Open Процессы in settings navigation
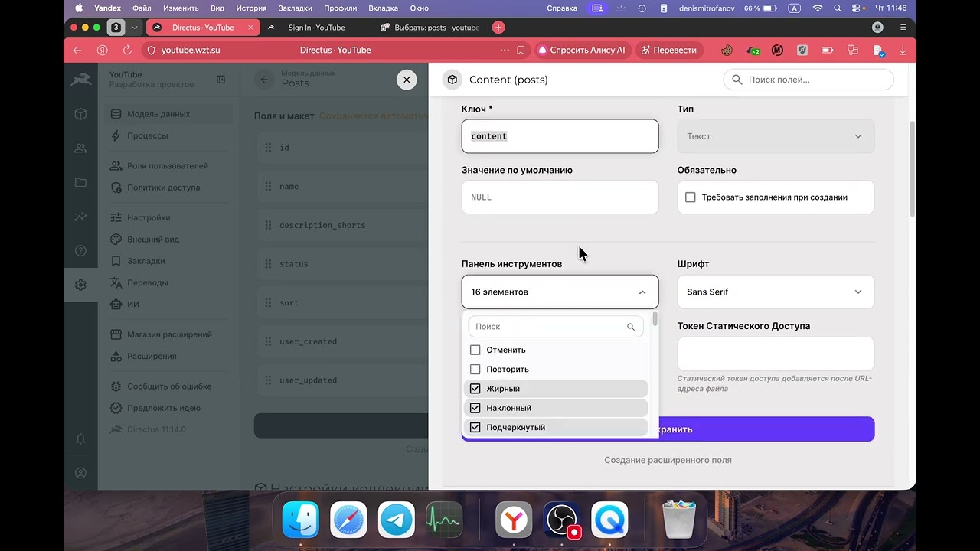Screen dimensions: 980x551 (x=168, y=135)
